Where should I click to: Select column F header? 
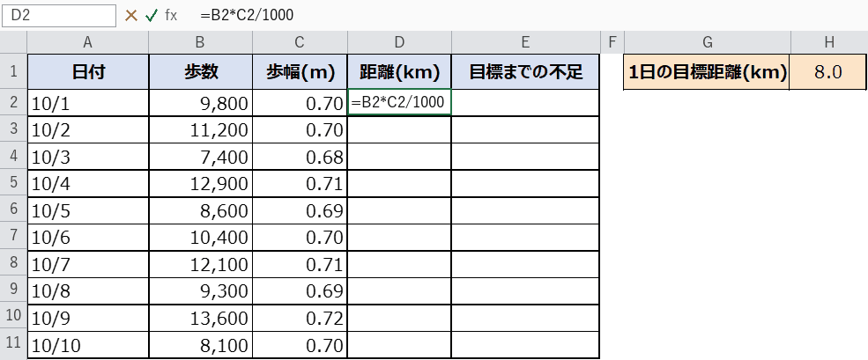click(x=612, y=42)
